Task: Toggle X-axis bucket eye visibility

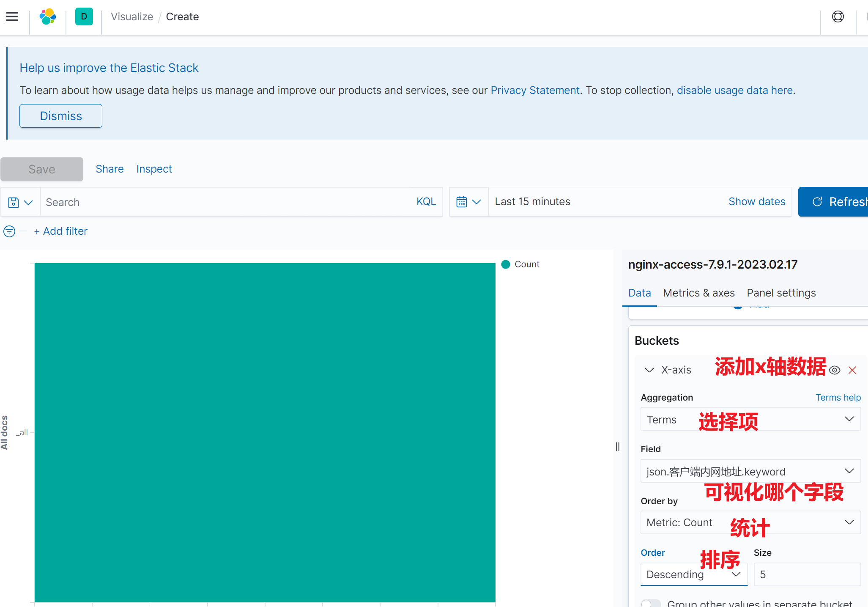Action: (x=834, y=371)
